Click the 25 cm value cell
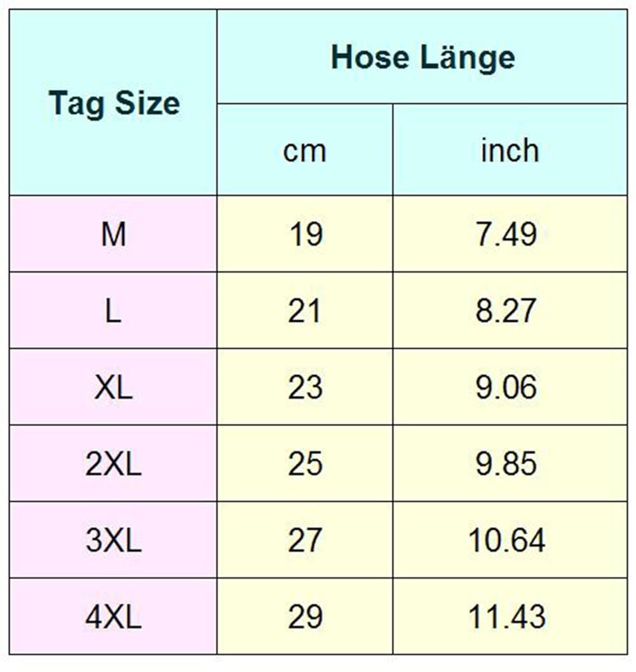636x672 pixels. 305,463
